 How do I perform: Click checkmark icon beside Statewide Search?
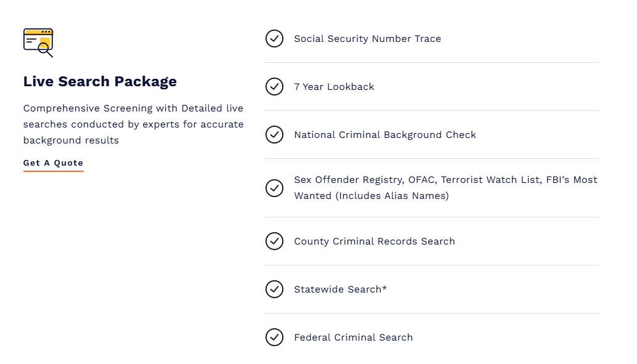(274, 289)
